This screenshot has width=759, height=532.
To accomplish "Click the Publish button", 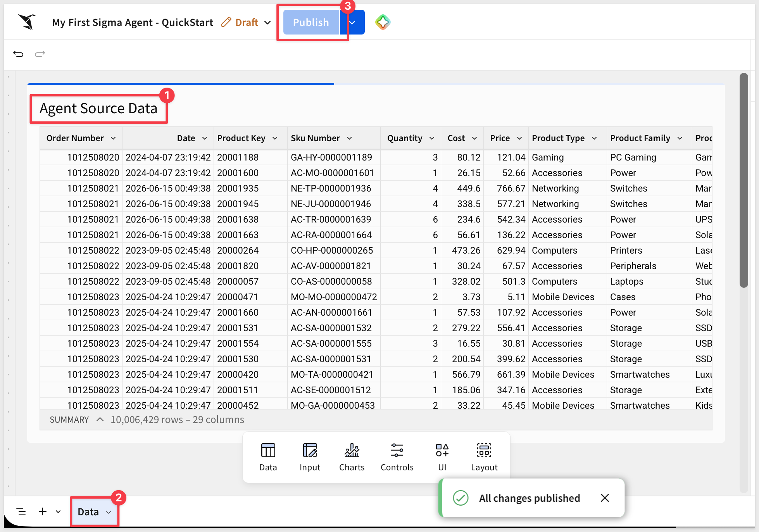I will coord(311,22).
